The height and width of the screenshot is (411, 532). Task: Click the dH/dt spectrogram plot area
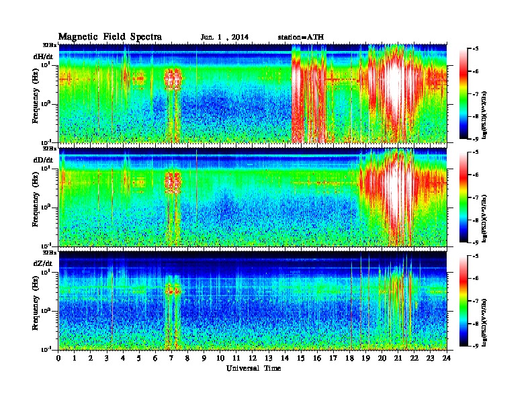253,93
